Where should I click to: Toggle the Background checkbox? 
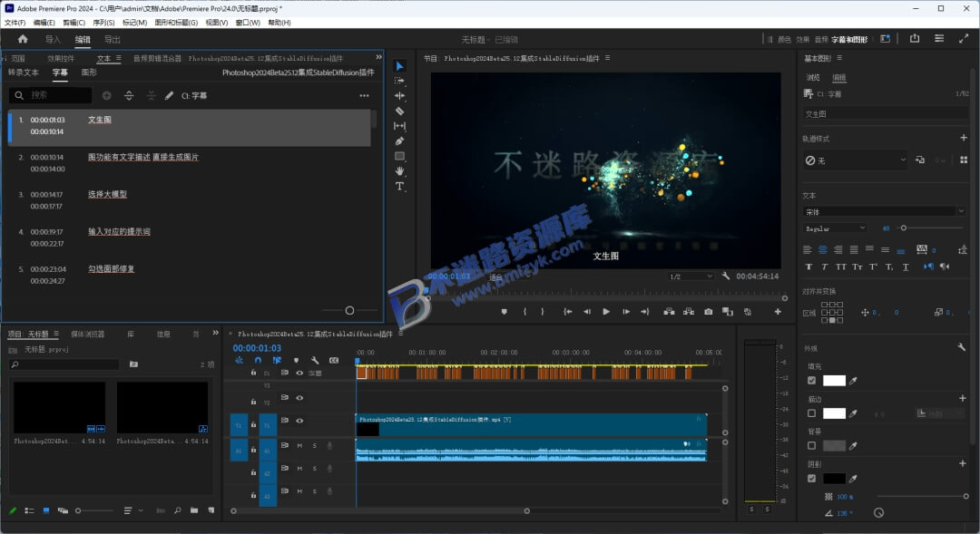(x=811, y=445)
